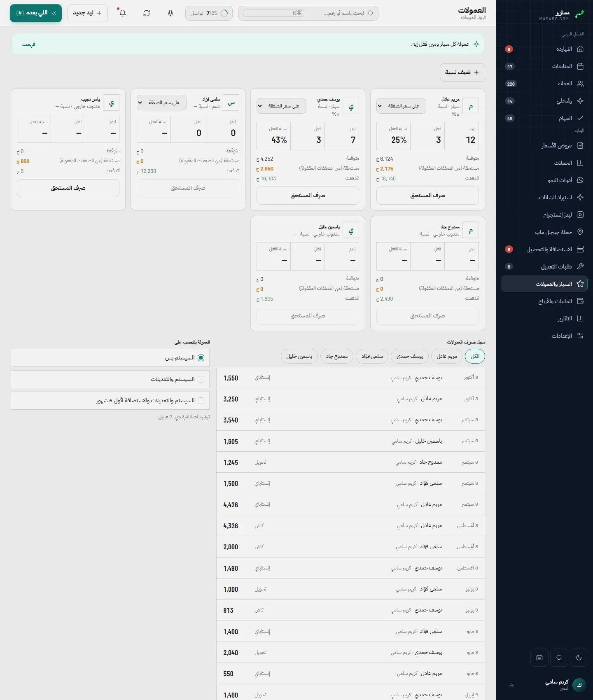Screen dimensions: 593x700
Task: Open المتابعات calendar icon in the sidebar
Action: tap(580, 66)
